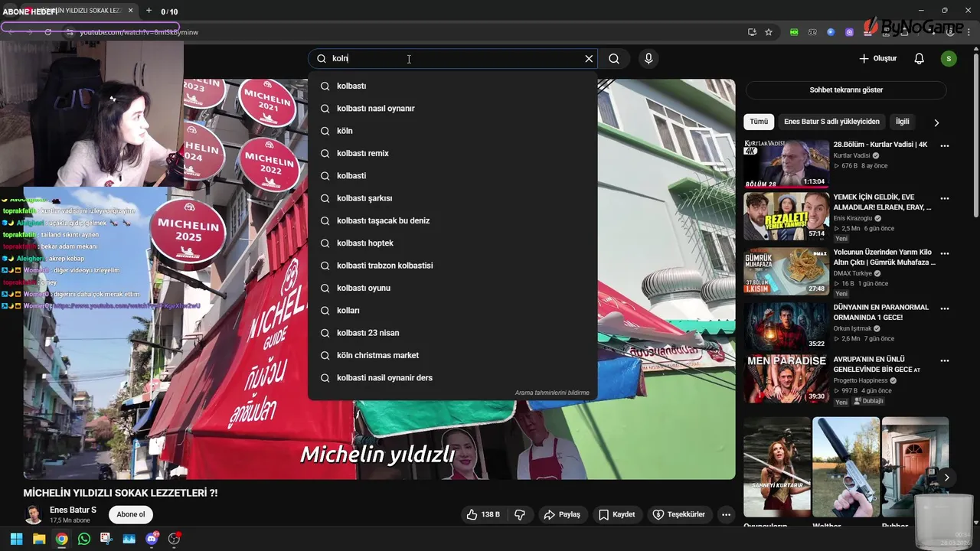980x551 pixels.
Task: Open options for Kurtlar Vadisi video
Action: pyautogui.click(x=945, y=145)
